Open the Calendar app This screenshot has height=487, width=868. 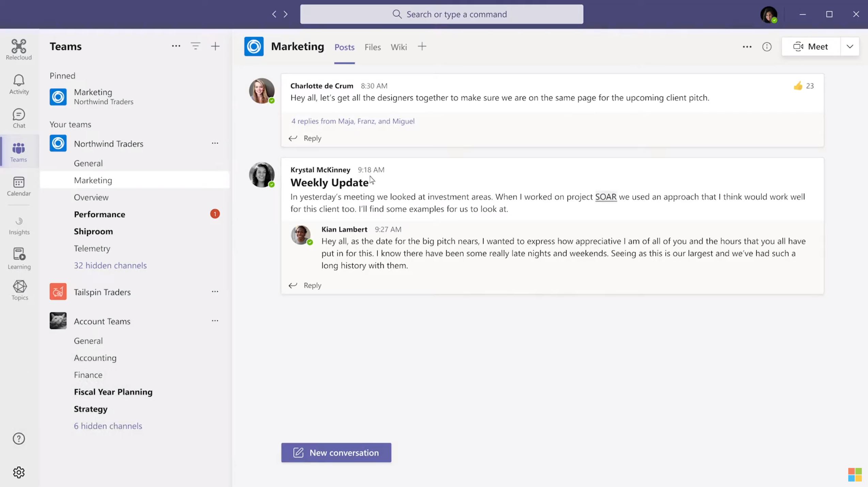[x=19, y=186]
